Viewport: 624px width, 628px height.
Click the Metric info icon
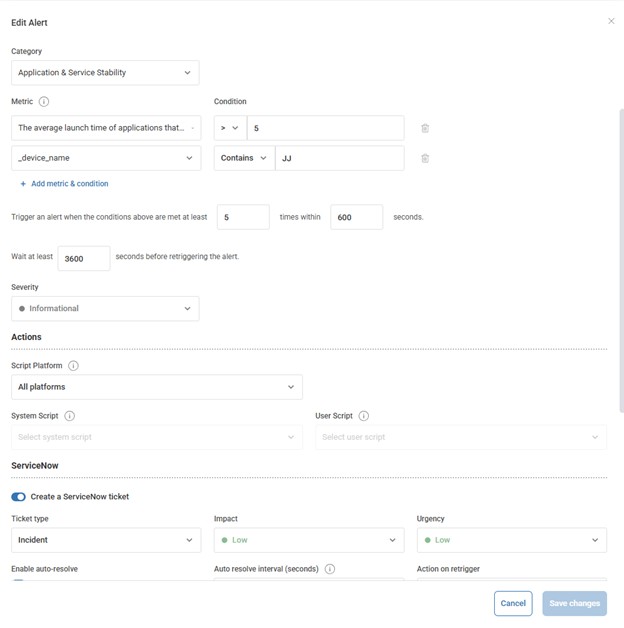pyautogui.click(x=44, y=101)
